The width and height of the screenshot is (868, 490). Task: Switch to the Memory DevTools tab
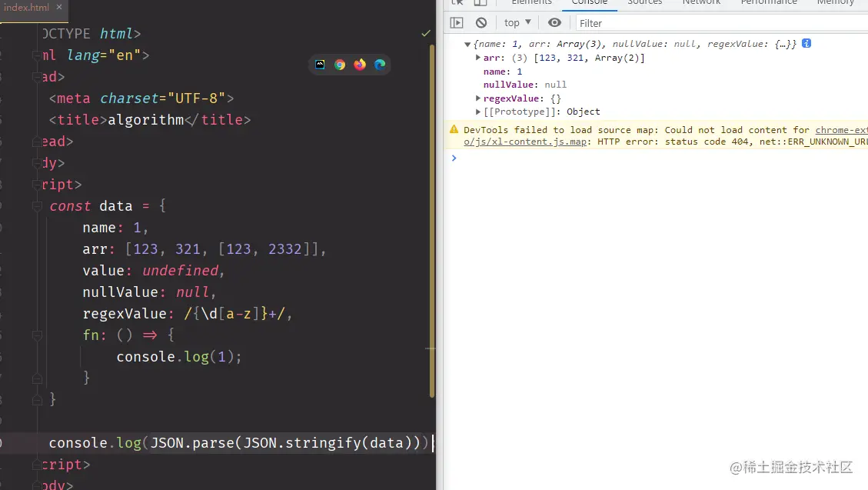(x=836, y=3)
